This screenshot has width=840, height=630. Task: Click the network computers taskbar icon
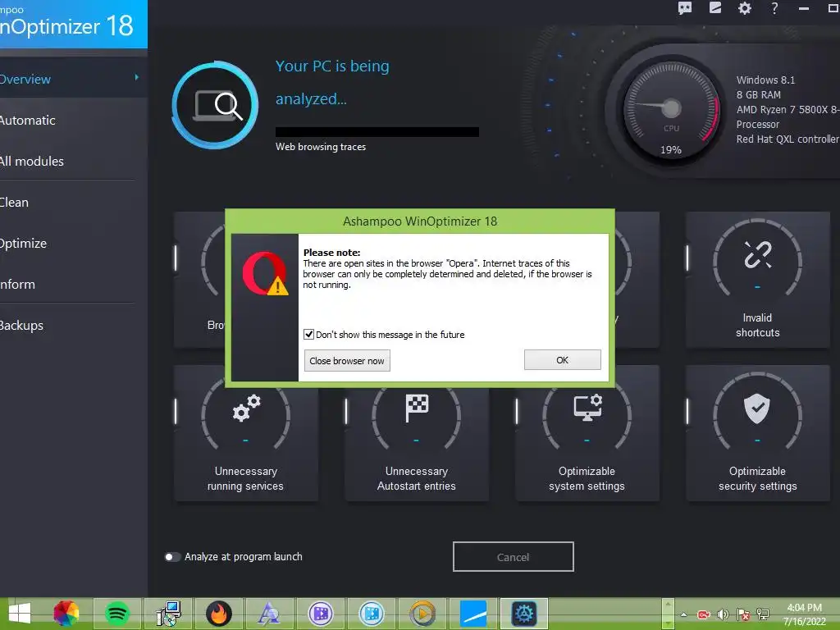click(x=168, y=614)
